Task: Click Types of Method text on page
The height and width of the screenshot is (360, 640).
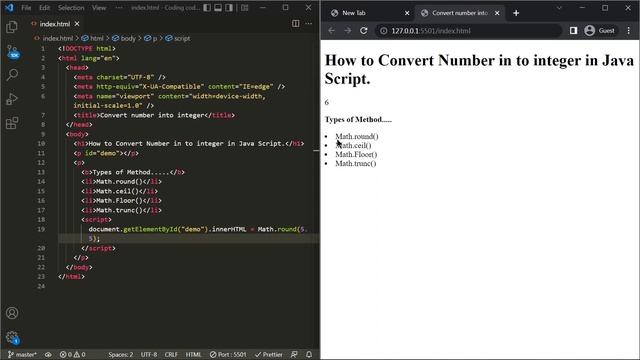Action: coord(358,119)
